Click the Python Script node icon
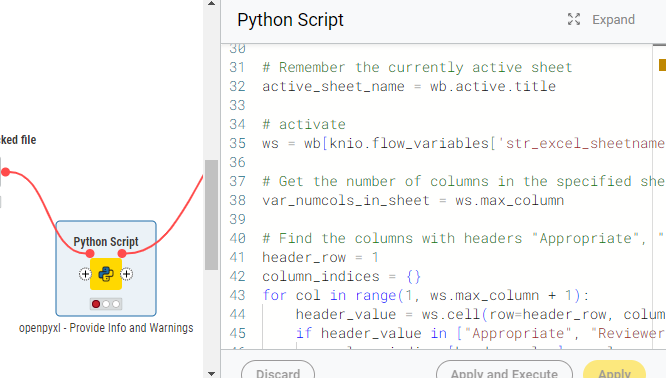666x378 pixels. coord(106,274)
